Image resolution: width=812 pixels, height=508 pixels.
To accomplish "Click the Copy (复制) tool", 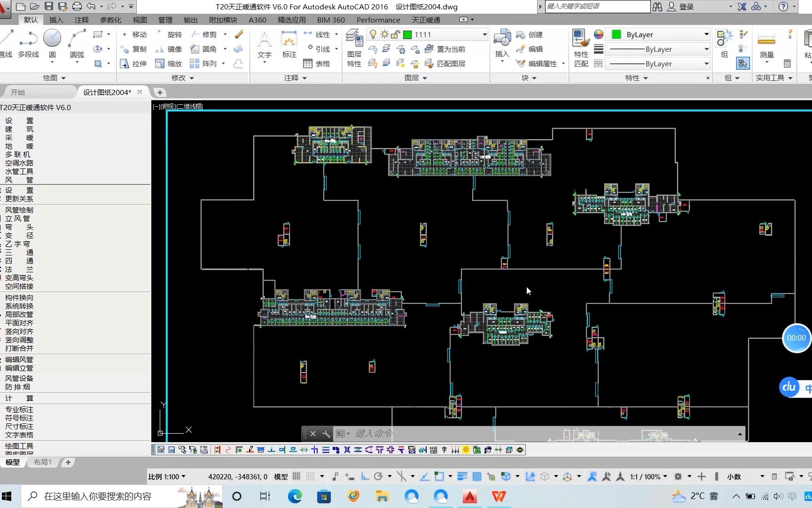I will (134, 49).
